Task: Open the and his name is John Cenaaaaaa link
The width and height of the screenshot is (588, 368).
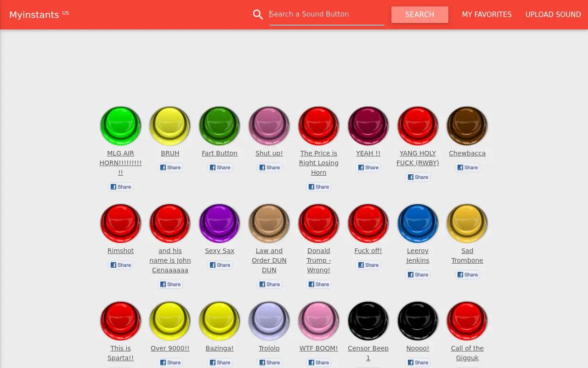Action: (x=170, y=260)
